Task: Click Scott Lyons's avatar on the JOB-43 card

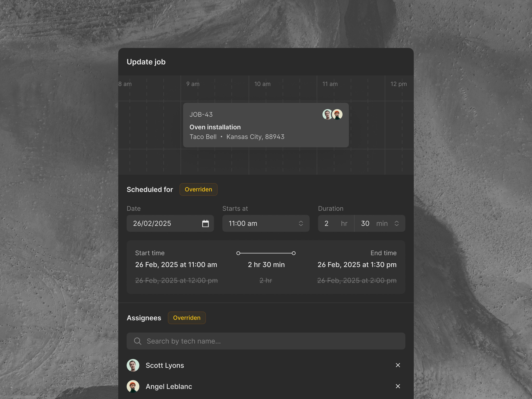Action: [327, 114]
